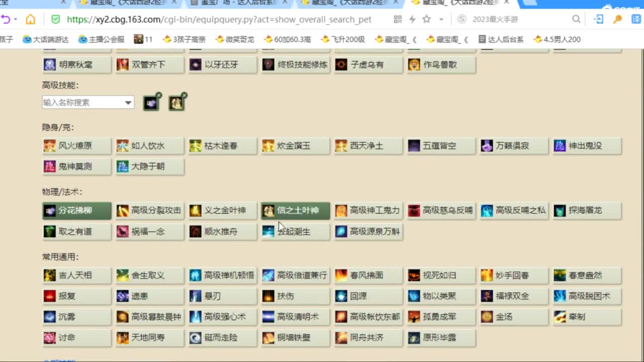Image resolution: width=644 pixels, height=362 pixels.
Task: Open the 4.5男人200 bookmark
Action: [x=557, y=39]
